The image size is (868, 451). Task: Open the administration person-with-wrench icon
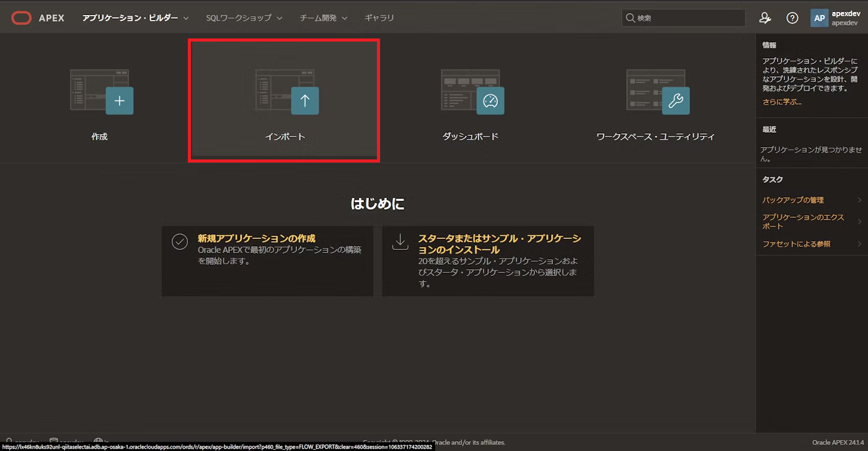pos(765,18)
